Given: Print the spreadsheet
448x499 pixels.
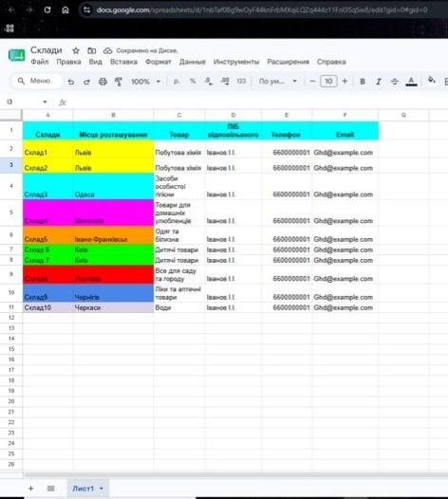Looking at the screenshot, I should [103, 82].
